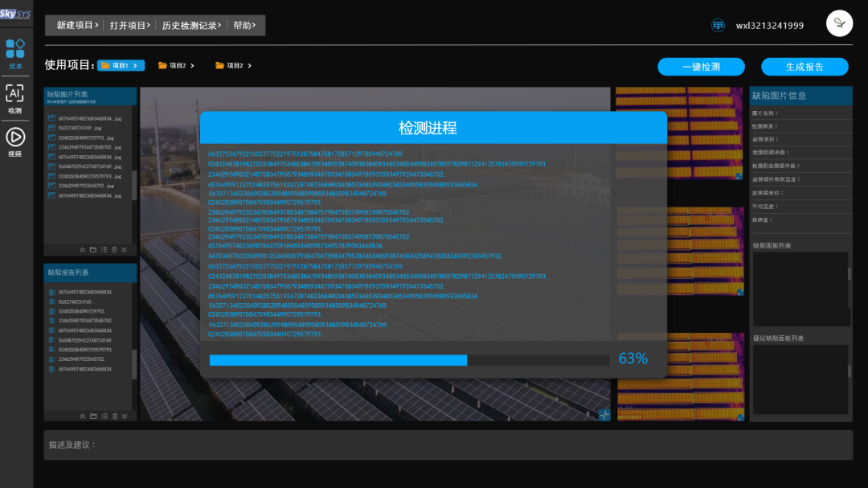Screen dimensions: 868x488
Task: Select first .jpg file in 缺陷图片列表
Action: 88,118
